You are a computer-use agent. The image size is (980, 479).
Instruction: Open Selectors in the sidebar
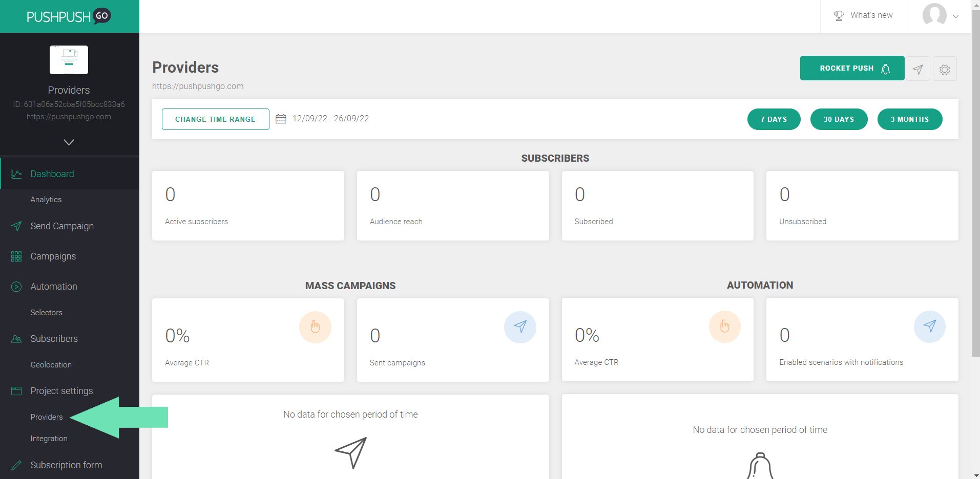(x=46, y=313)
